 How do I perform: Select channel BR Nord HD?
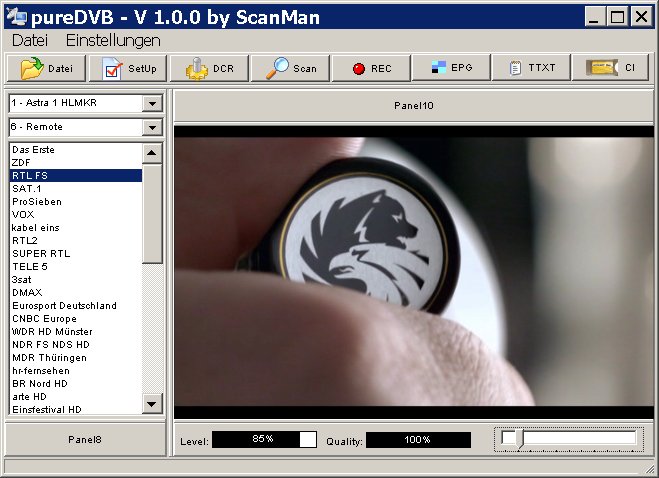click(x=76, y=384)
